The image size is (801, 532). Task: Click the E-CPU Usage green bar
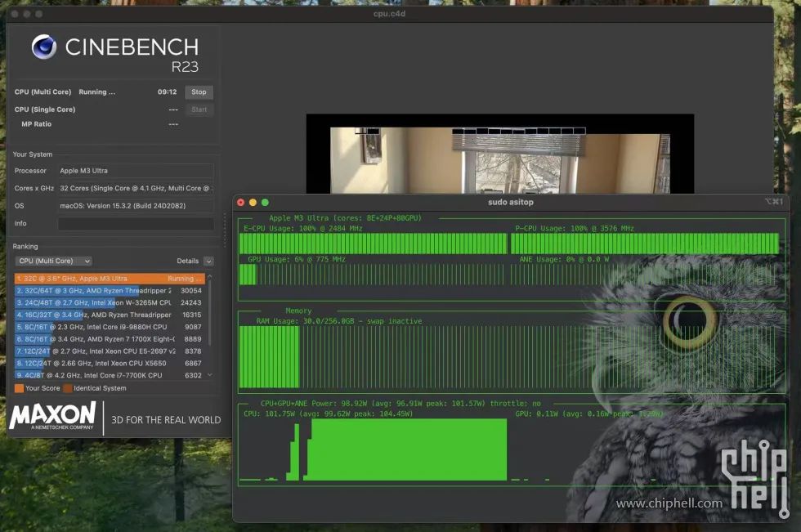coord(374,244)
